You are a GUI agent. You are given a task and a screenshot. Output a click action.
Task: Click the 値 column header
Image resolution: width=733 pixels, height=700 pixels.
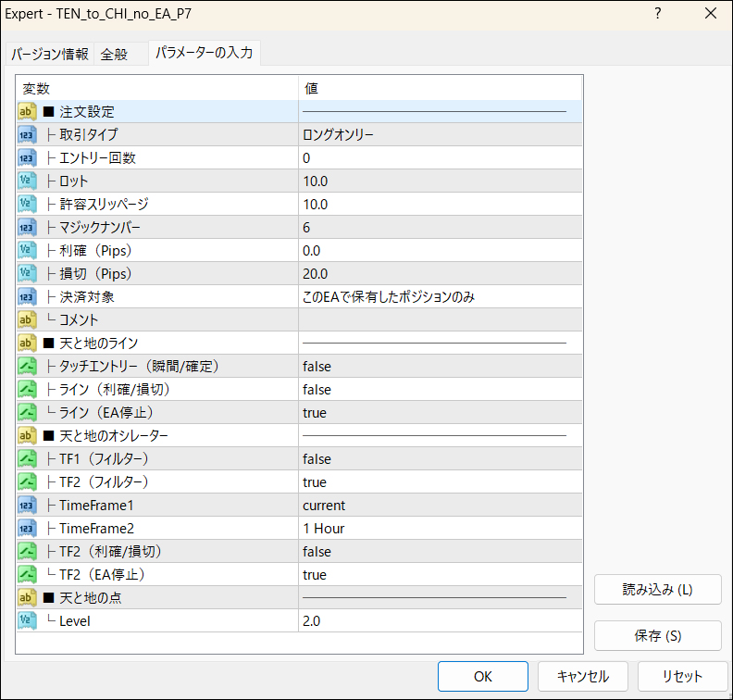pyautogui.click(x=440, y=88)
